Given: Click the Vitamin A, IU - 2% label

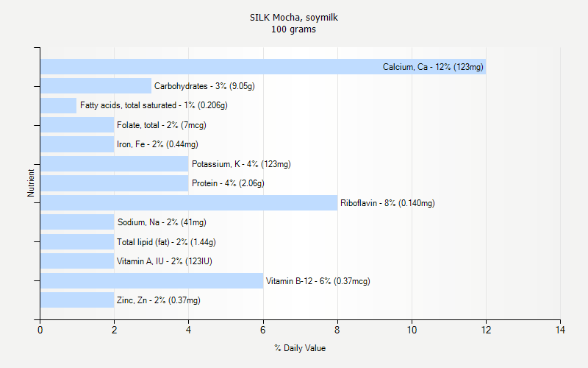Looking at the screenshot, I should [x=164, y=261].
